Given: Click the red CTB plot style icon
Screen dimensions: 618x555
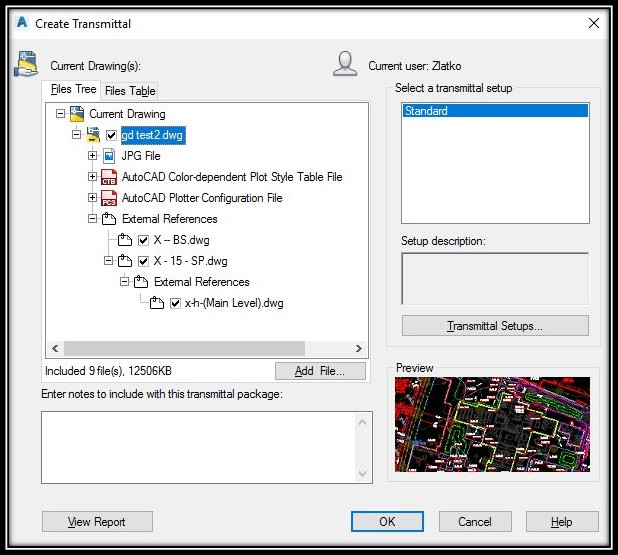Looking at the screenshot, I should [x=109, y=177].
